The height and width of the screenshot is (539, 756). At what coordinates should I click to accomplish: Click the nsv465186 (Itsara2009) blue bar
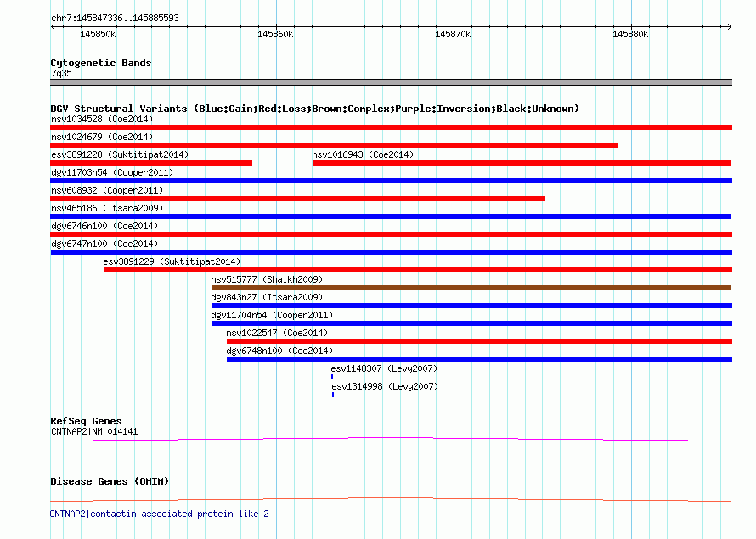coord(391,216)
